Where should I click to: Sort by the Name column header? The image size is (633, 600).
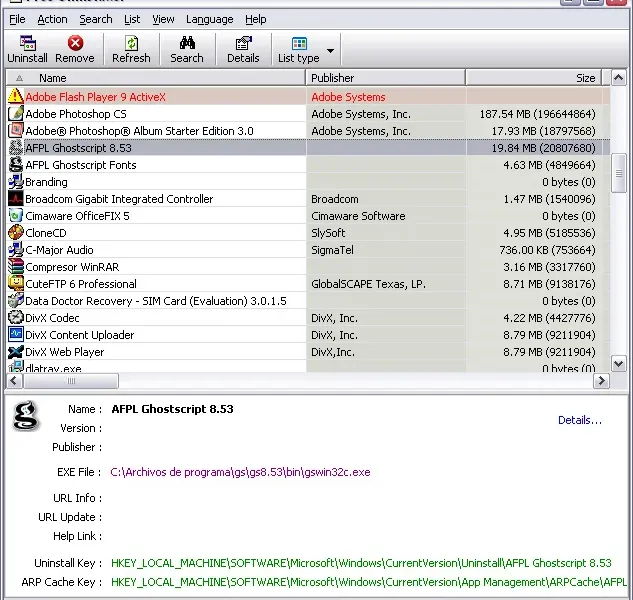click(156, 78)
